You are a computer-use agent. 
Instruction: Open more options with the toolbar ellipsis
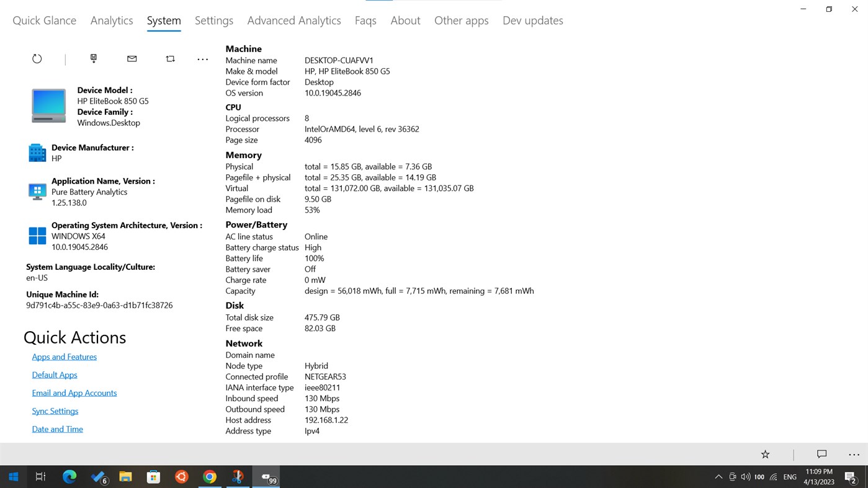[x=203, y=58]
